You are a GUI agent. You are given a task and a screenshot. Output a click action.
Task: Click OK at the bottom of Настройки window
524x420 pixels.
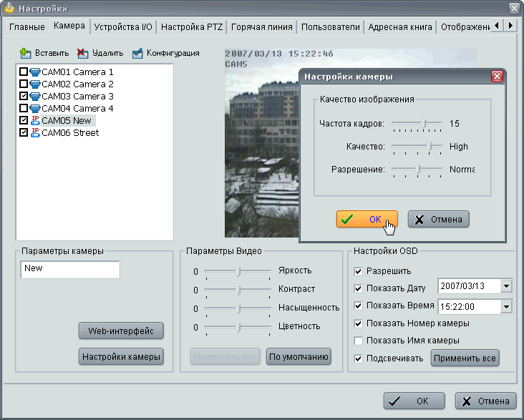pos(414,401)
